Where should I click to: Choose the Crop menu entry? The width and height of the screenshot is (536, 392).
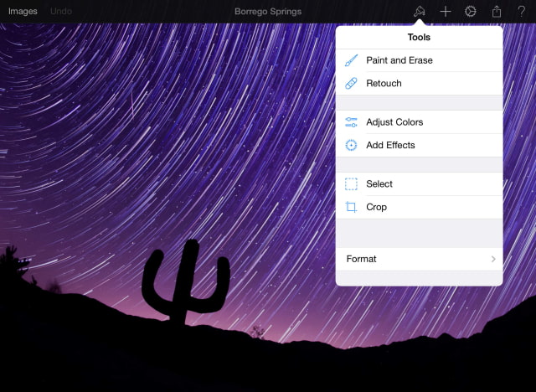click(x=419, y=207)
